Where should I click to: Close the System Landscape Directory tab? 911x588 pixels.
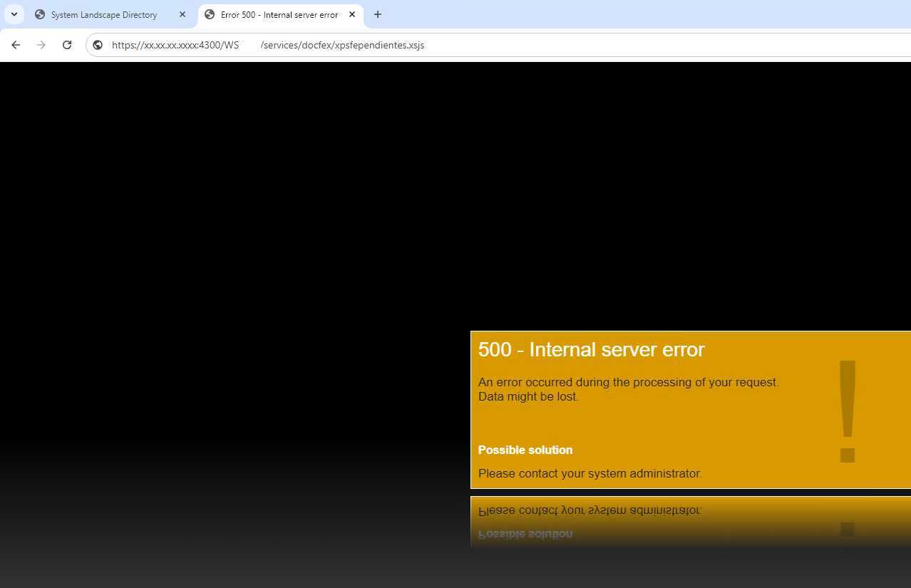click(182, 14)
